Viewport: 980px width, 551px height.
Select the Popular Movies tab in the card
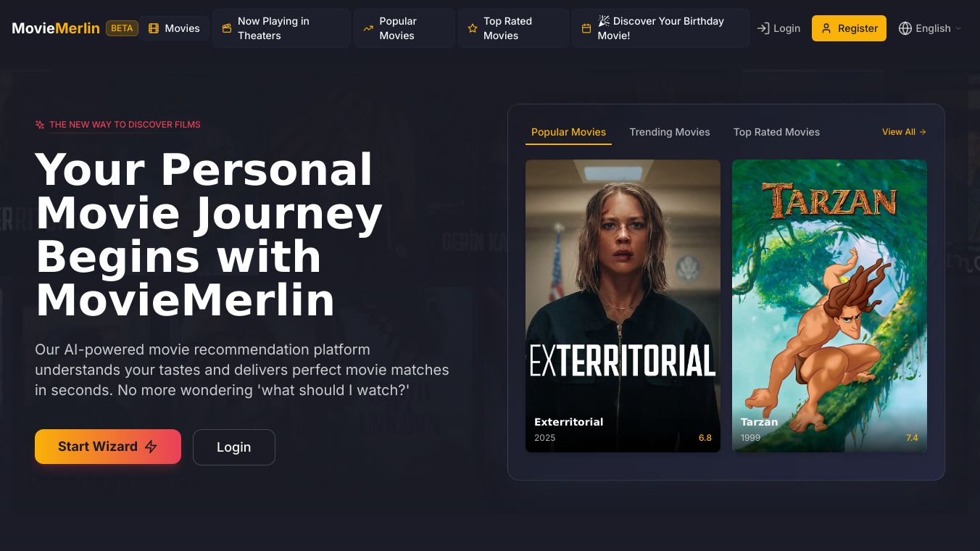(x=568, y=132)
